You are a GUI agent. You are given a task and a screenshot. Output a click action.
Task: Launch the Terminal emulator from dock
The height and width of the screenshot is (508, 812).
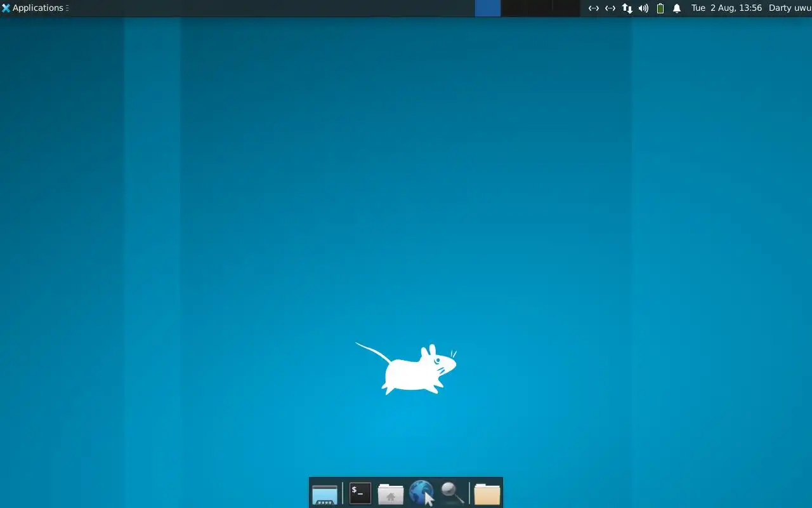[360, 493]
